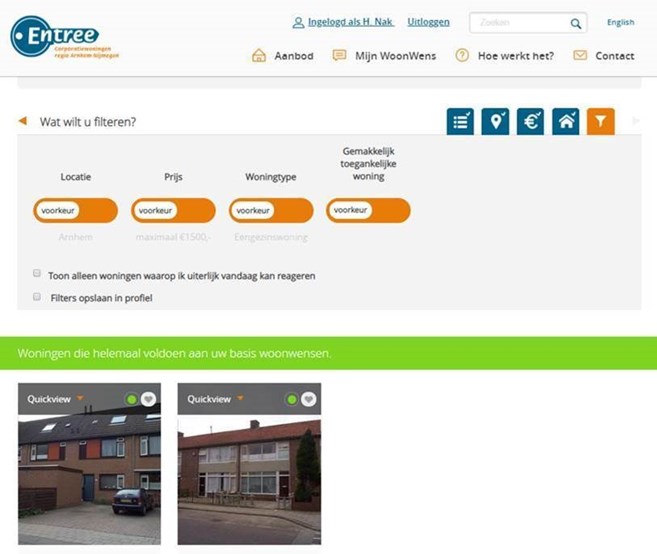Collapse filter panel with left orange arrow
The width and height of the screenshot is (657, 554).
(x=23, y=121)
